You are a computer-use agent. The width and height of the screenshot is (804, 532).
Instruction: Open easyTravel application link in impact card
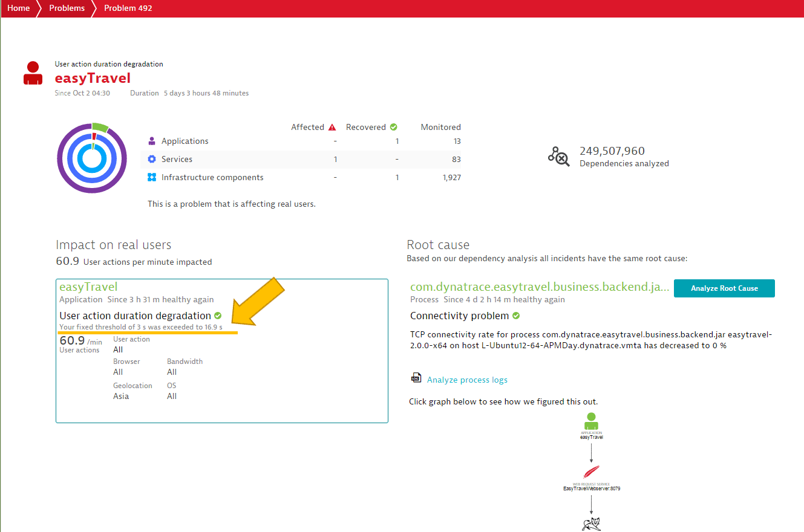pyautogui.click(x=88, y=287)
